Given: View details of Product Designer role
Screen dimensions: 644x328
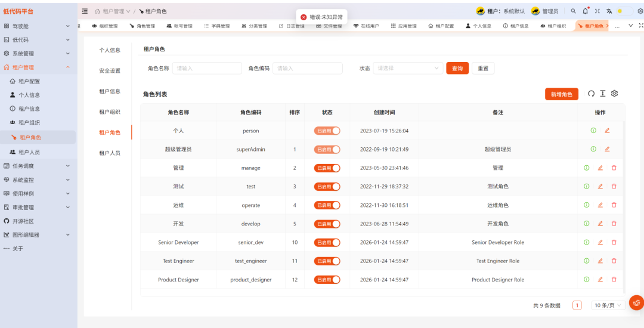Looking at the screenshot, I should point(586,280).
